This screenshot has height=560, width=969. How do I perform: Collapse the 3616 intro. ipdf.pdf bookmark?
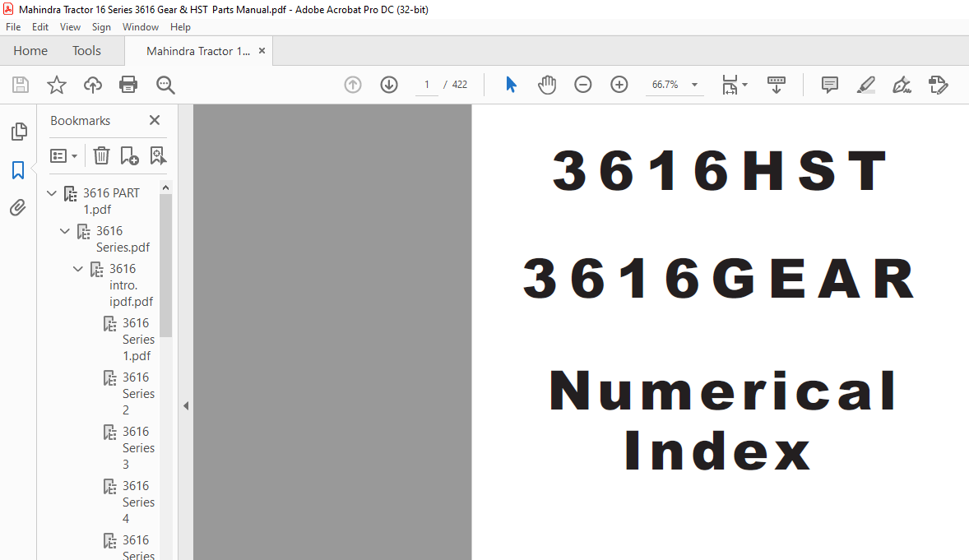pos(78,269)
